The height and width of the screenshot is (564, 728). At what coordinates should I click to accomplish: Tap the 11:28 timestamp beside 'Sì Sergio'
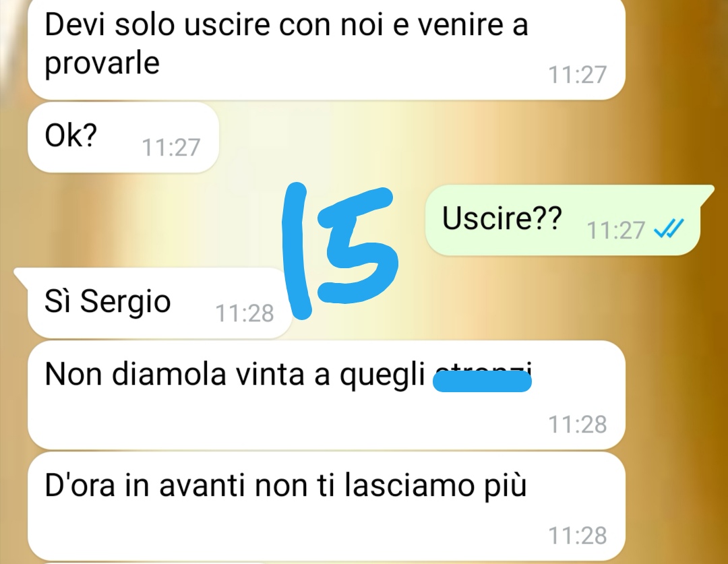245,313
